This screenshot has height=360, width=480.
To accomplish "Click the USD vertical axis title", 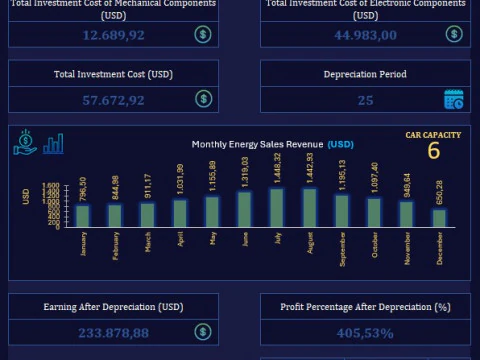I will click(x=26, y=196).
